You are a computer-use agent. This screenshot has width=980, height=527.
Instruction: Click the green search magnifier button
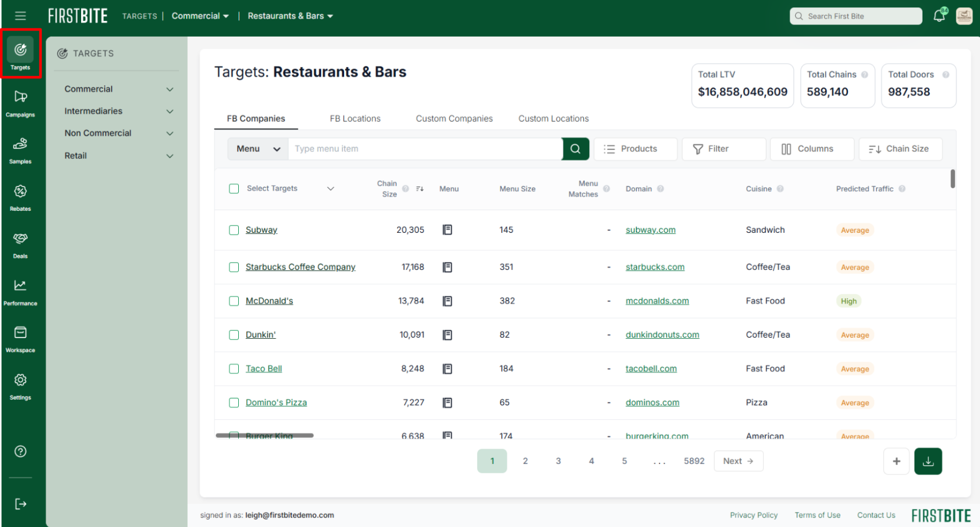[576, 149]
